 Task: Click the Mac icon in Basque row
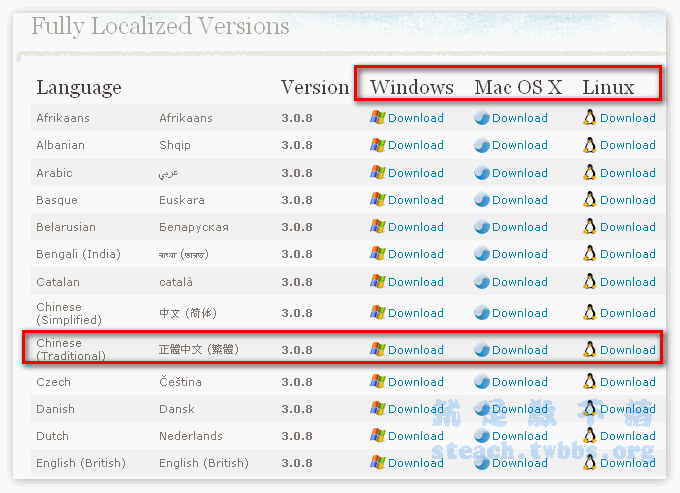[482, 200]
